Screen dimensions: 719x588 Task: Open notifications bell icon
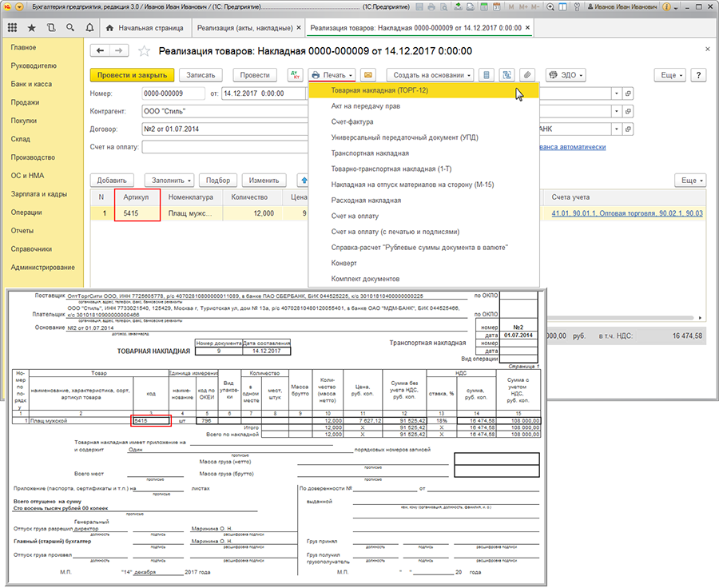(91, 28)
